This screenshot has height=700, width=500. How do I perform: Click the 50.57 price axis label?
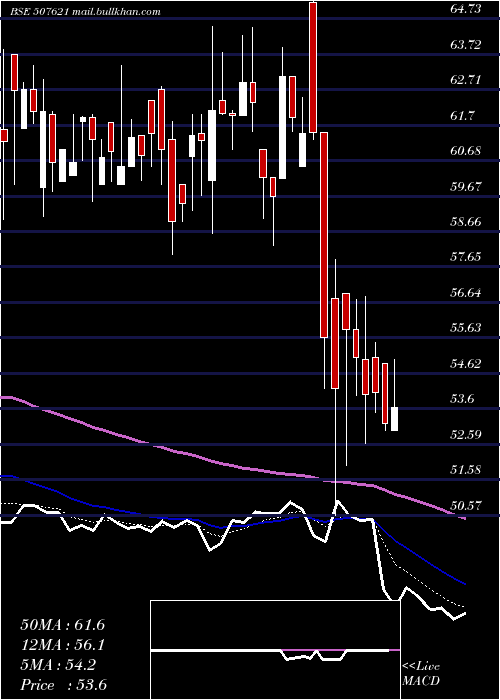coord(466,505)
